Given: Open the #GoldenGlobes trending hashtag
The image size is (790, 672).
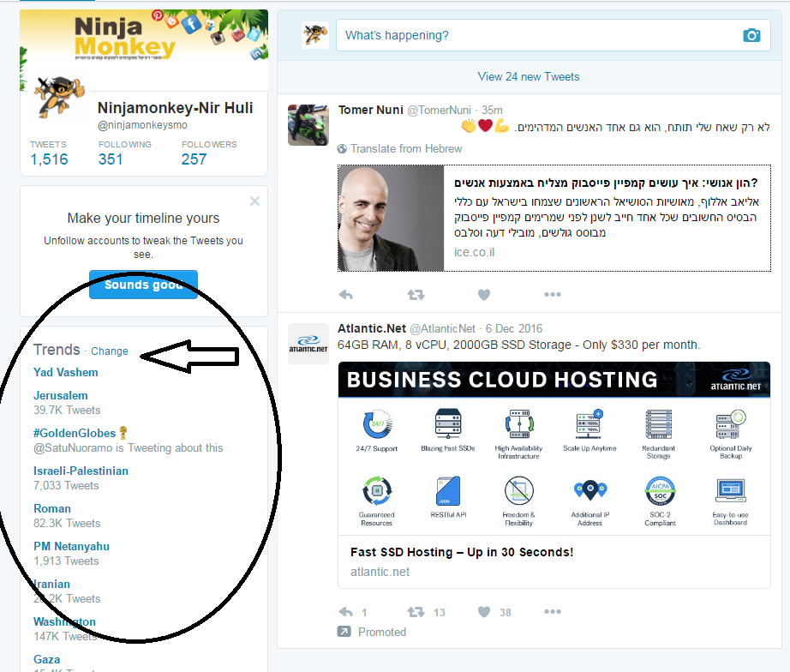Looking at the screenshot, I should click(x=75, y=433).
